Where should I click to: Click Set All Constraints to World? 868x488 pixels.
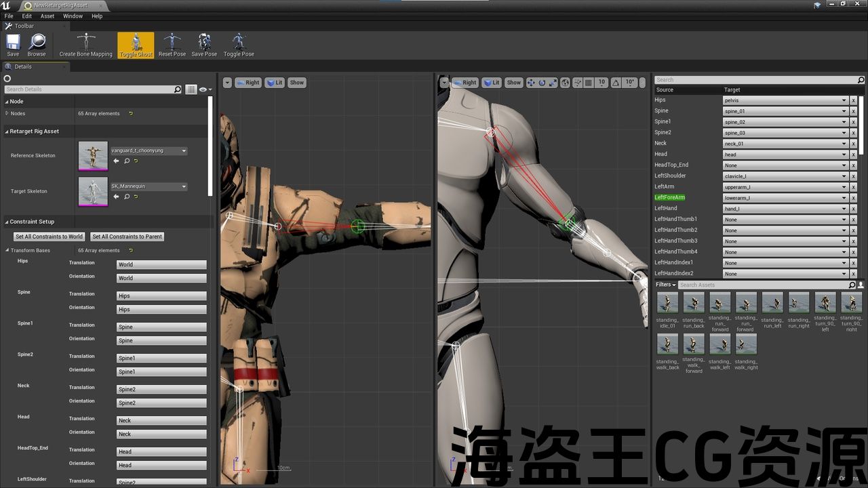(x=49, y=237)
